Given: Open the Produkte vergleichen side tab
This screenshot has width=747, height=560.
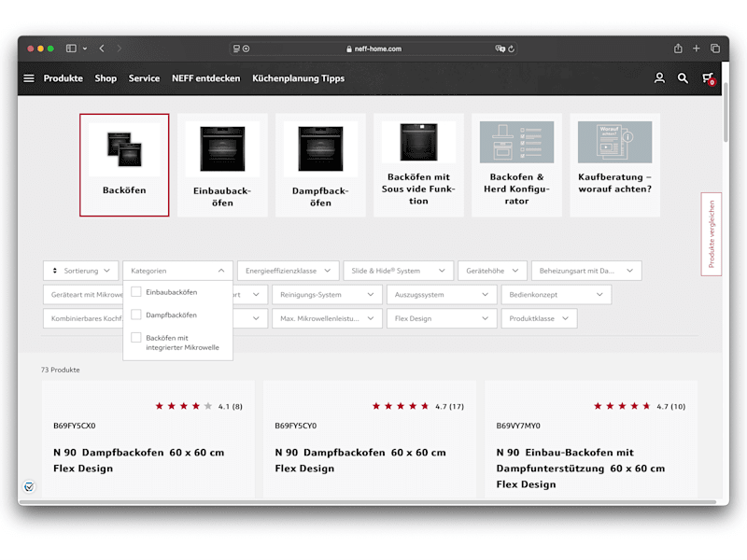Looking at the screenshot, I should 712,234.
